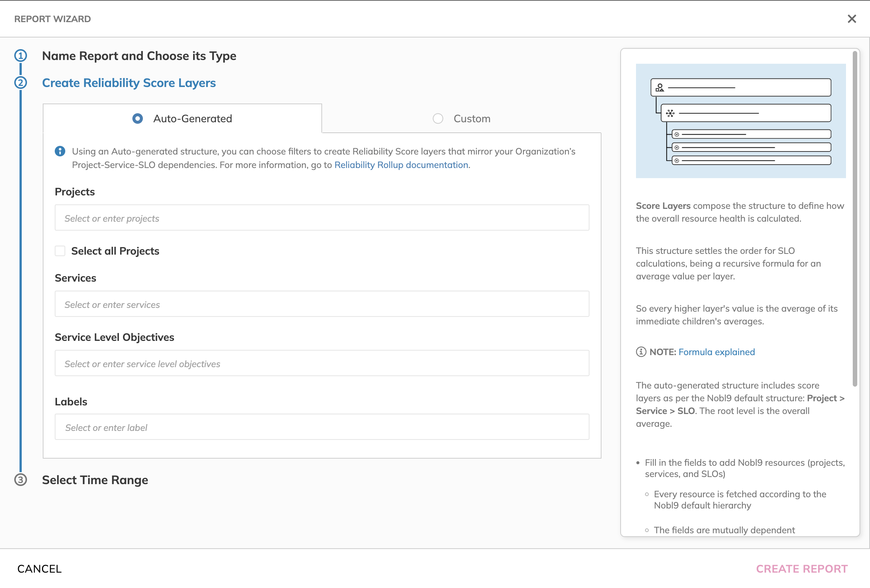Click the Create Reliability Score Layers step
The width and height of the screenshot is (870, 588).
[129, 82]
